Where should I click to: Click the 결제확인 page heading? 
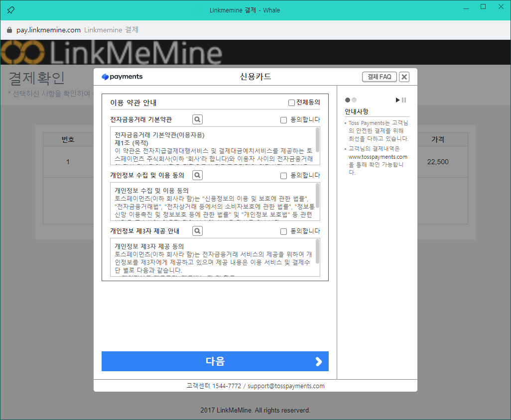37,78
